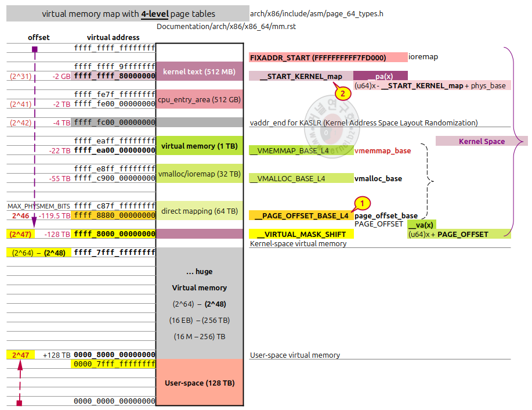Select highlighted address ffff_8000_00000000

click(x=115, y=233)
